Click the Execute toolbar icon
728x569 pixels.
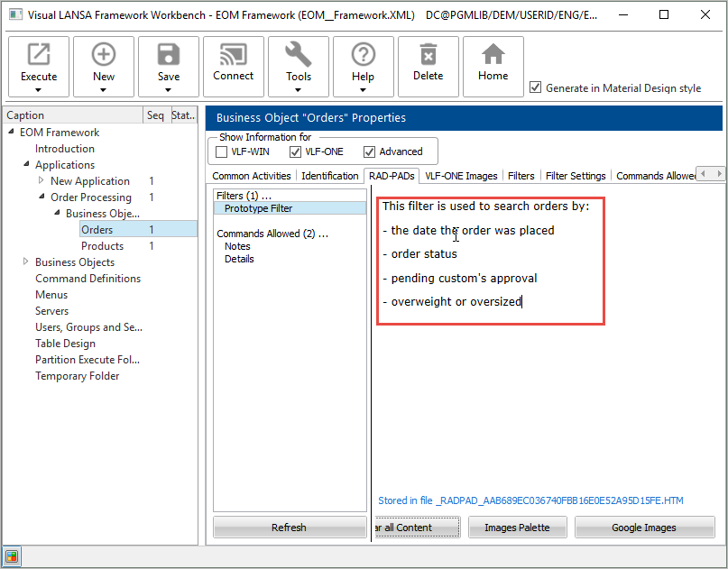pos(39,56)
